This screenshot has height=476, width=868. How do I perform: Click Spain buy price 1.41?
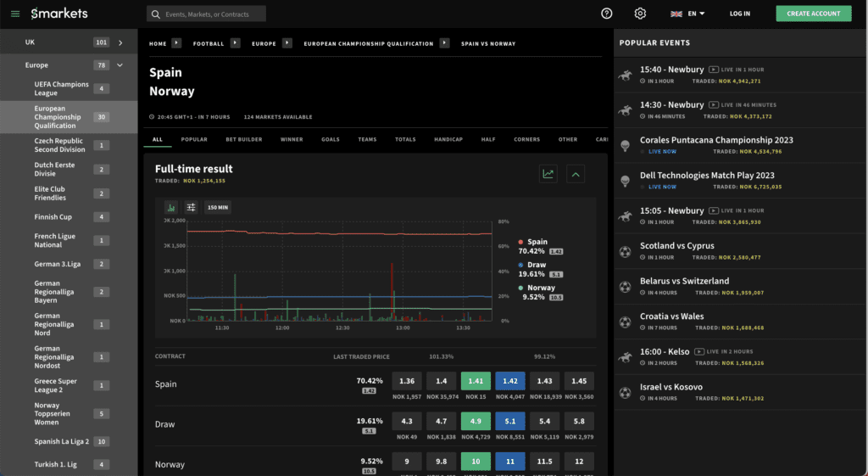tap(476, 381)
